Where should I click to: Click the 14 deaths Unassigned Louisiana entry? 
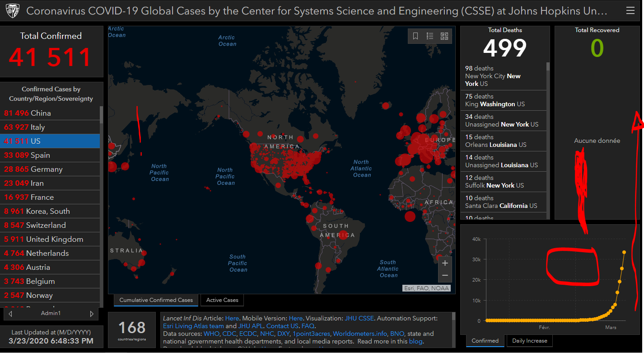point(503,161)
